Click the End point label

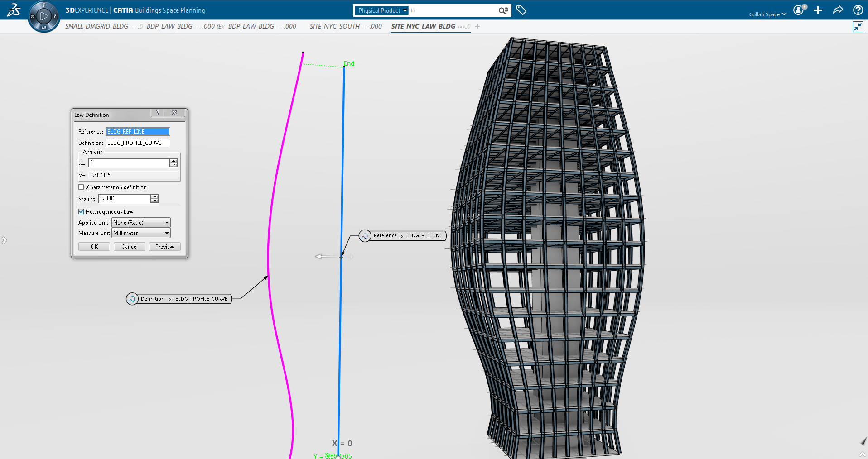coord(349,64)
